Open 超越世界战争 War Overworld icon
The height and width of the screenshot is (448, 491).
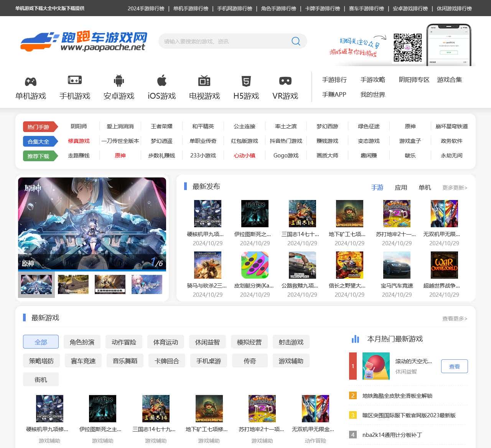pos(444,265)
